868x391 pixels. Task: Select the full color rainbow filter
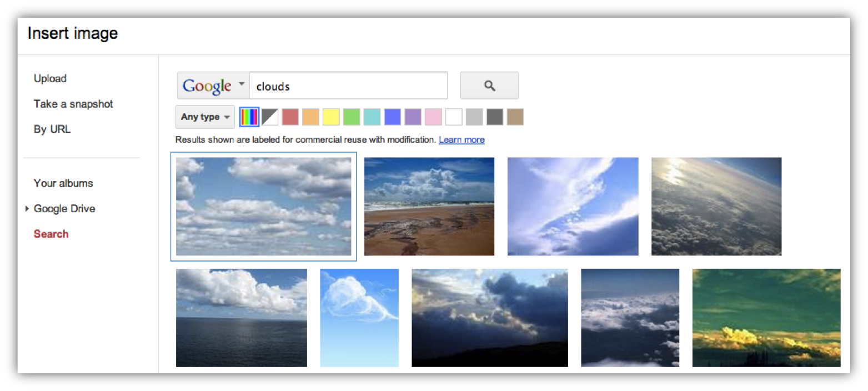tap(249, 117)
